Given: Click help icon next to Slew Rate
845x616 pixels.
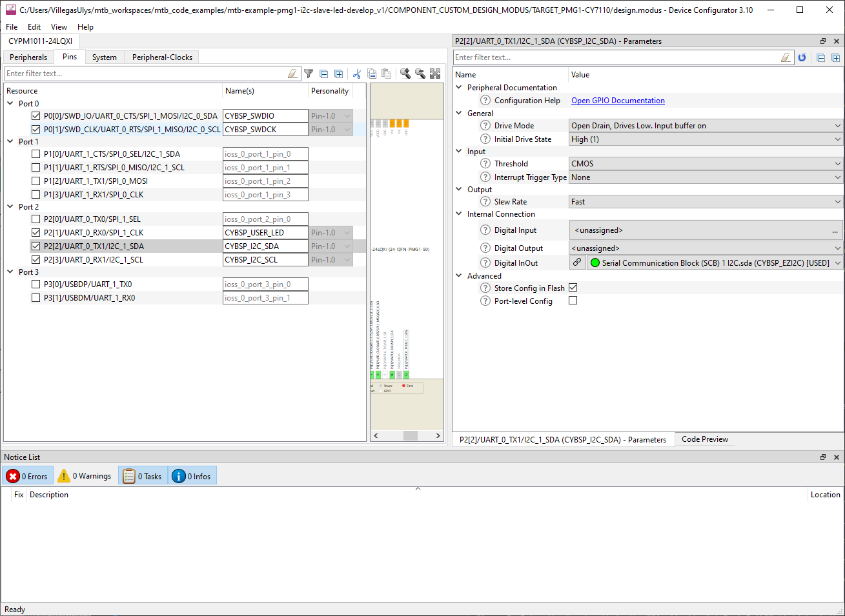Looking at the screenshot, I should point(485,202).
